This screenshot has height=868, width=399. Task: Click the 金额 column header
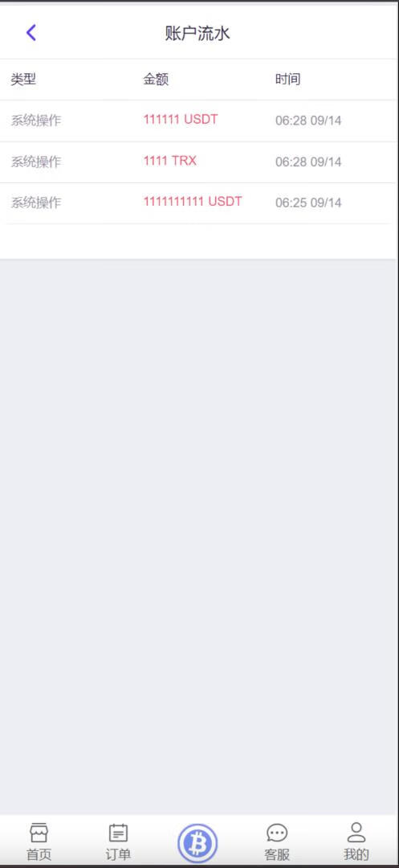tap(156, 79)
